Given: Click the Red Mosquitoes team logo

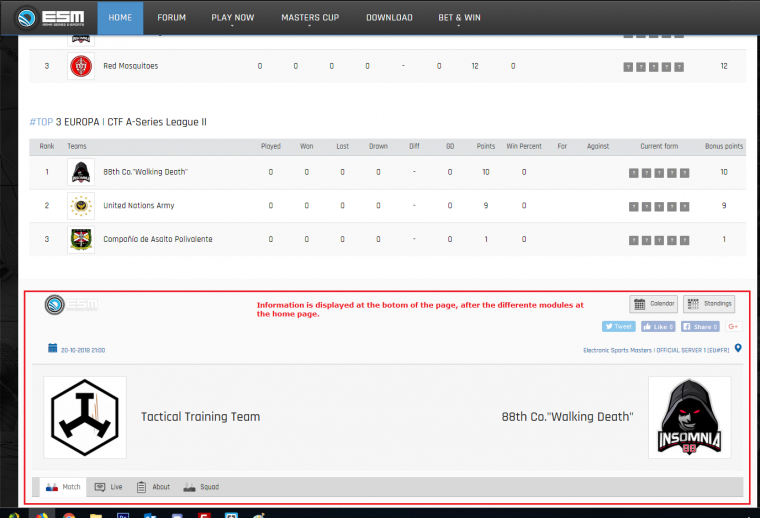Looking at the screenshot, I should [x=81, y=66].
